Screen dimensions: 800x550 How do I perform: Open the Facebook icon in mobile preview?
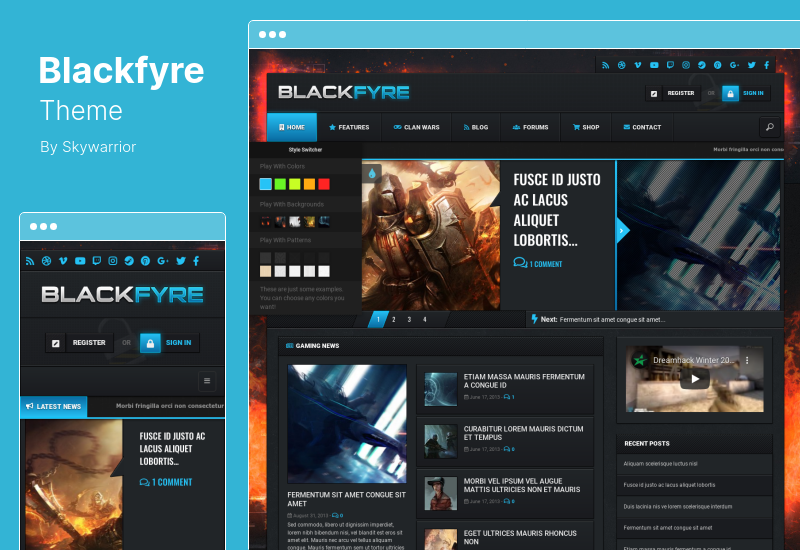196,261
